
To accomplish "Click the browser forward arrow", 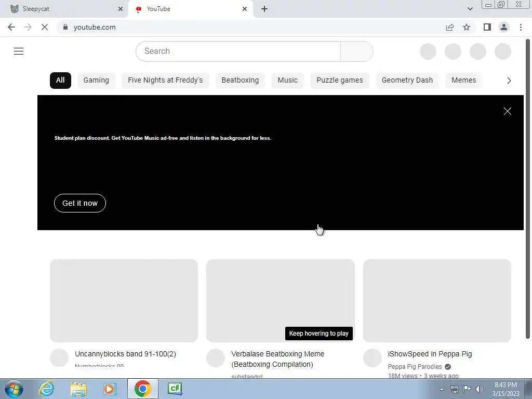I will point(28,27).
